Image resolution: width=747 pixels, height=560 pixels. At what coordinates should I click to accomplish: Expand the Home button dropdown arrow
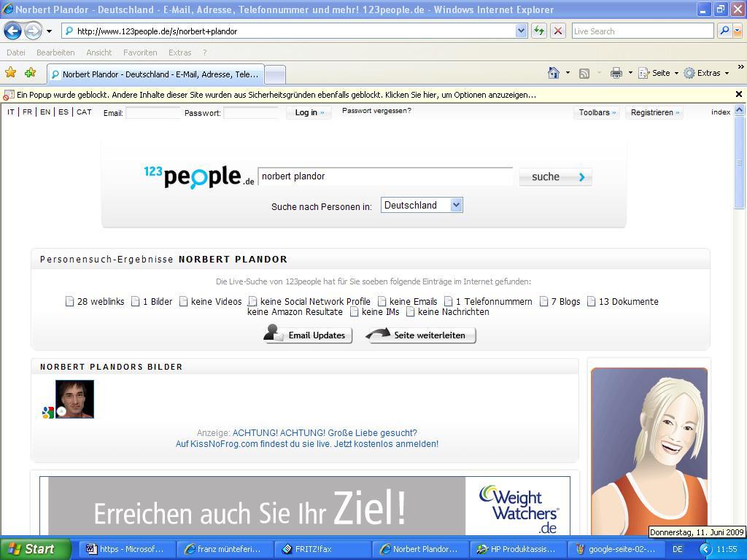pos(568,74)
